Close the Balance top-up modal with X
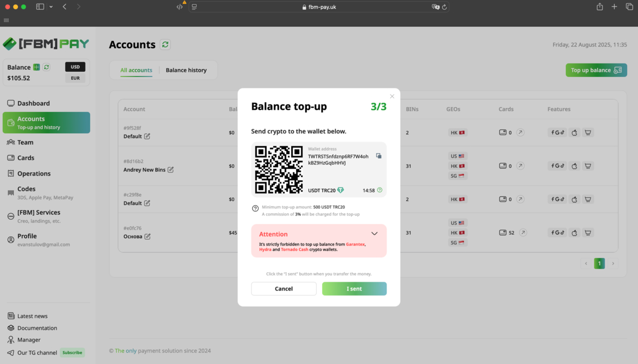This screenshot has height=364, width=638. click(x=392, y=96)
